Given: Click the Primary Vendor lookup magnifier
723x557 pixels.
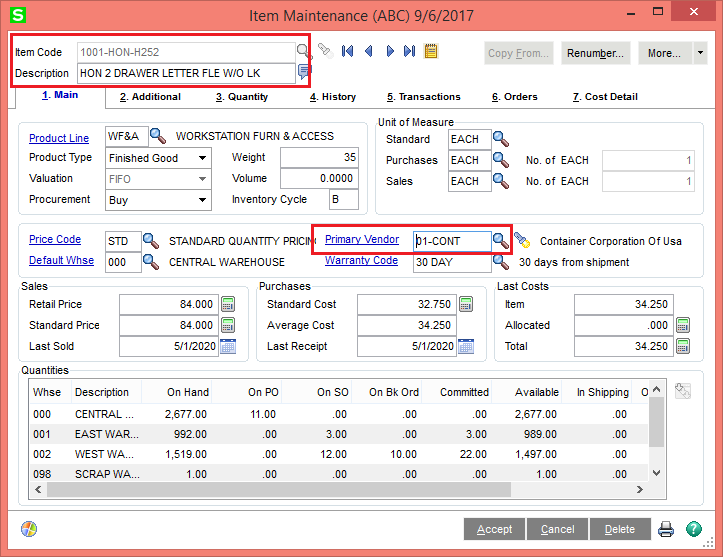Looking at the screenshot, I should pyautogui.click(x=501, y=240).
